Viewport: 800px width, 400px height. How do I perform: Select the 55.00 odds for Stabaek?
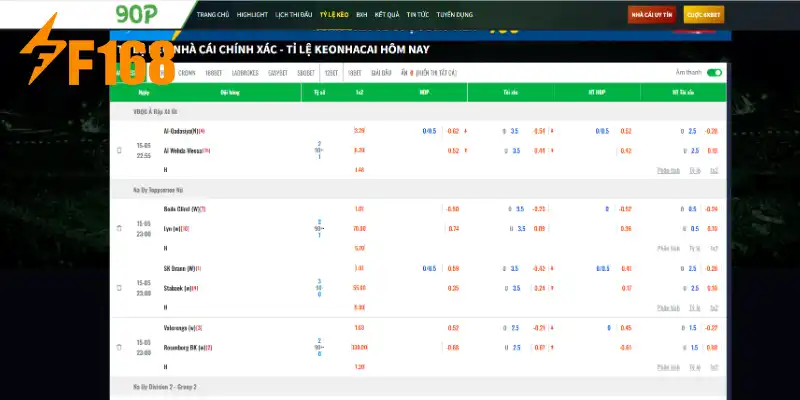(x=359, y=288)
